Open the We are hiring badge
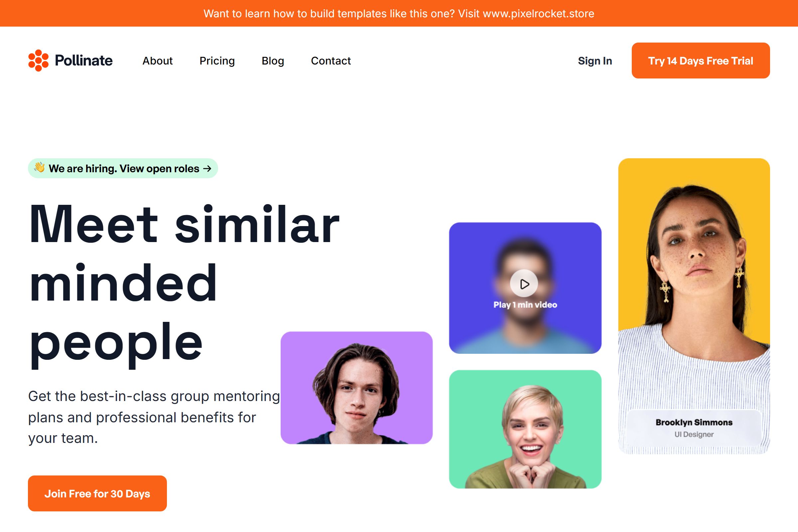Screen dimensions: 798x532 coord(123,168)
